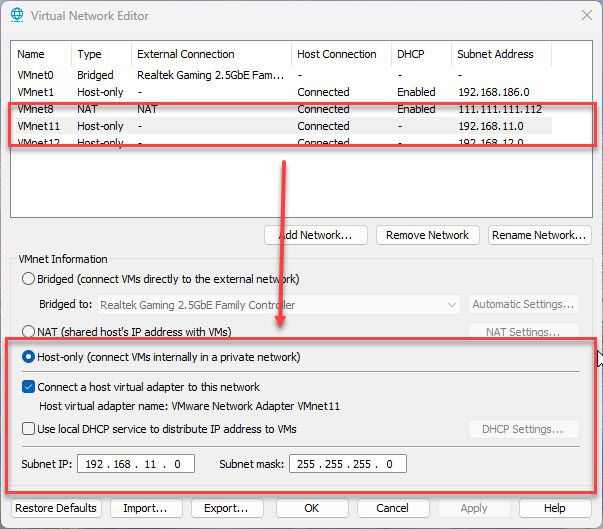Select the Bridged radio button
This screenshot has height=529, width=603.
(x=28, y=279)
